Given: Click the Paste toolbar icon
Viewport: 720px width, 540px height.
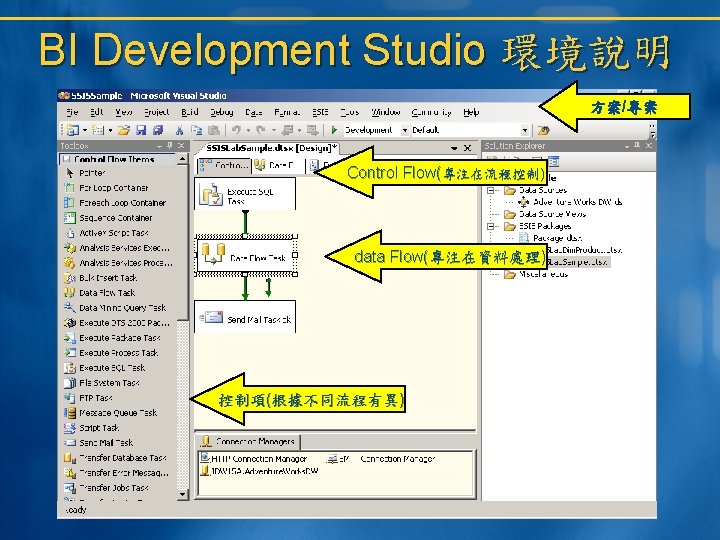Looking at the screenshot, I should pyautogui.click(x=214, y=130).
